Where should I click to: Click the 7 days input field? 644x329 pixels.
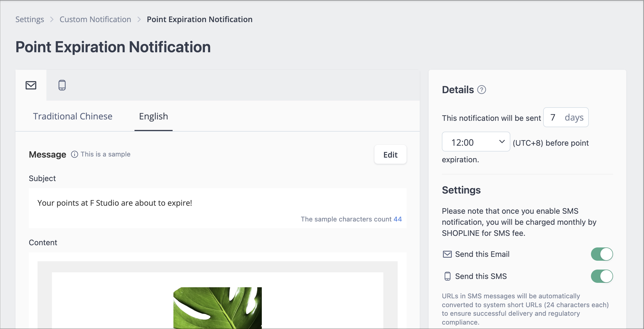click(x=566, y=118)
